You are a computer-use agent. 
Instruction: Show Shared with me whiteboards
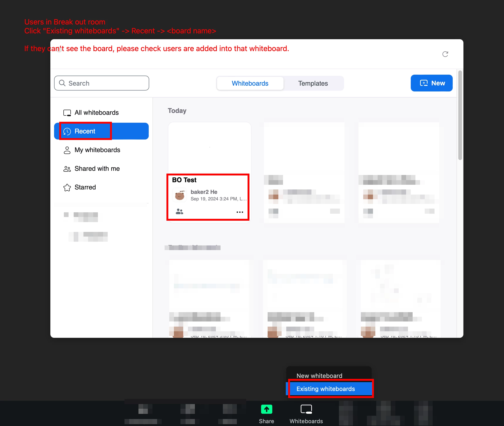97,169
